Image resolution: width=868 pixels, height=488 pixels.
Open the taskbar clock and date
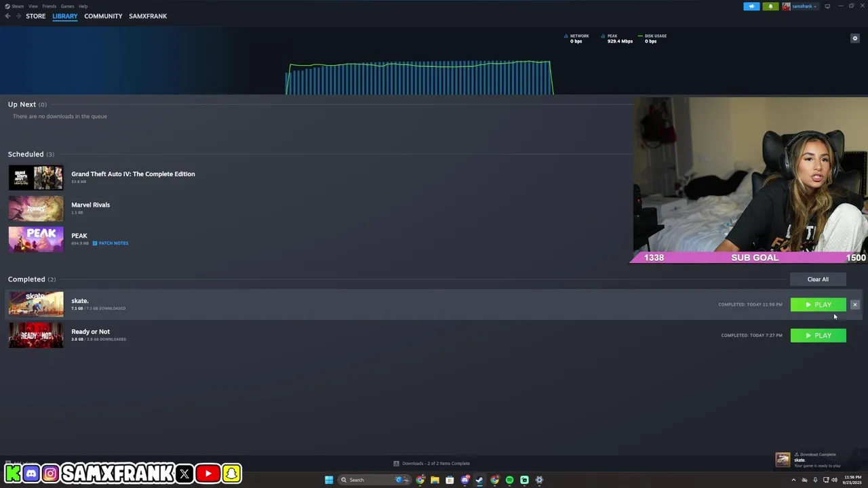point(852,480)
